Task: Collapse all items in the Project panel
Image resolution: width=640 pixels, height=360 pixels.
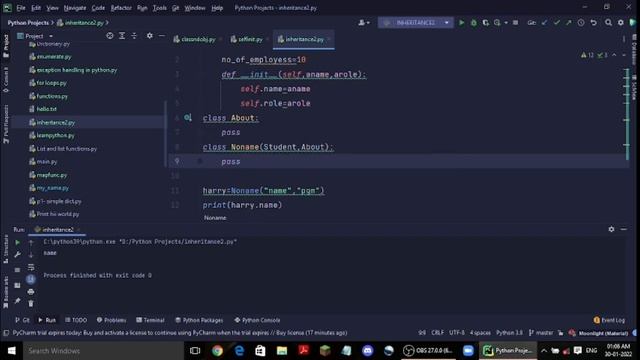Action: [x=134, y=36]
